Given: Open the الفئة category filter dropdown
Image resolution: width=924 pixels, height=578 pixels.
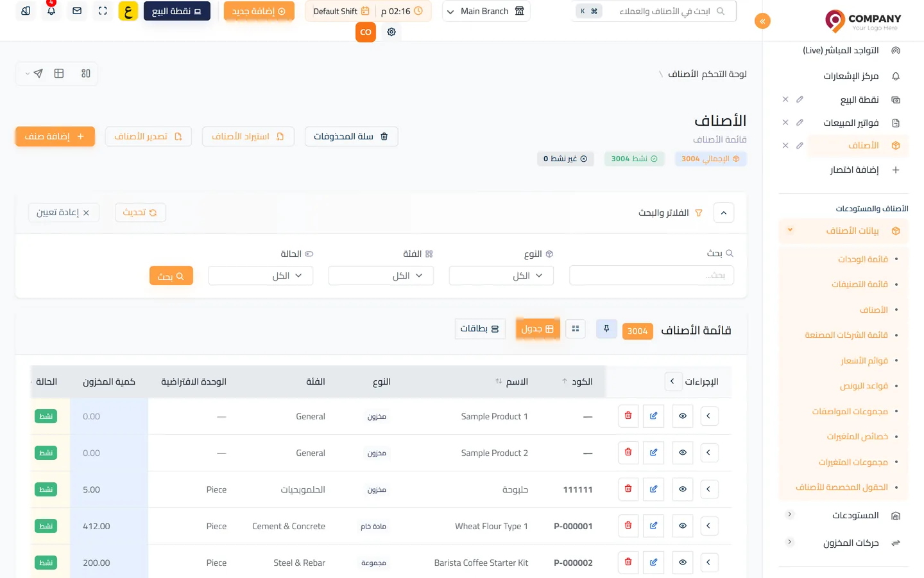Looking at the screenshot, I should [x=381, y=276].
